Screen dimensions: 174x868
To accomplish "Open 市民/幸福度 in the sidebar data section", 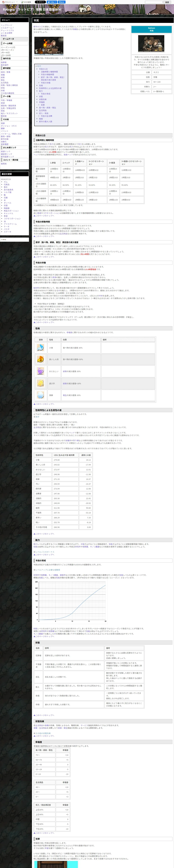I will tap(6, 100).
